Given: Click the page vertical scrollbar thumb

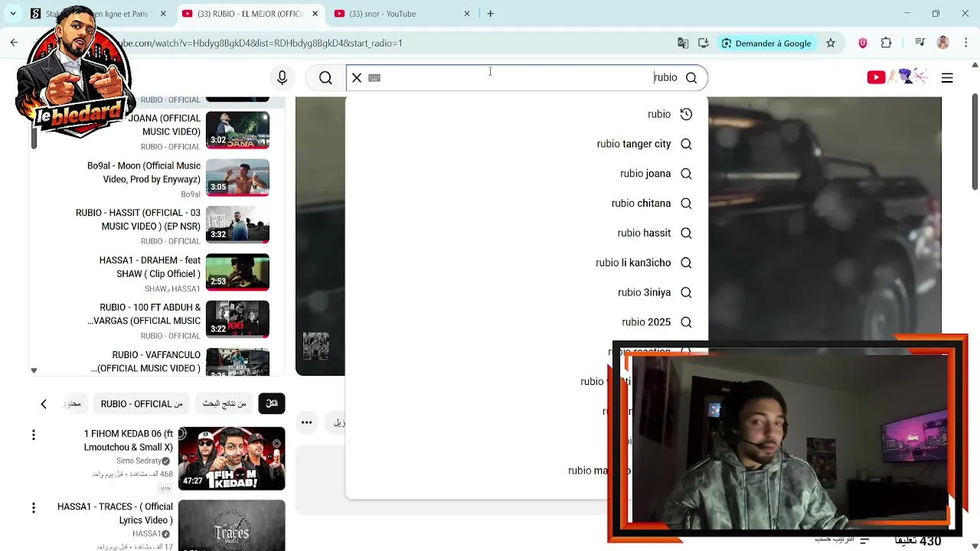Looking at the screenshot, I should 975,142.
